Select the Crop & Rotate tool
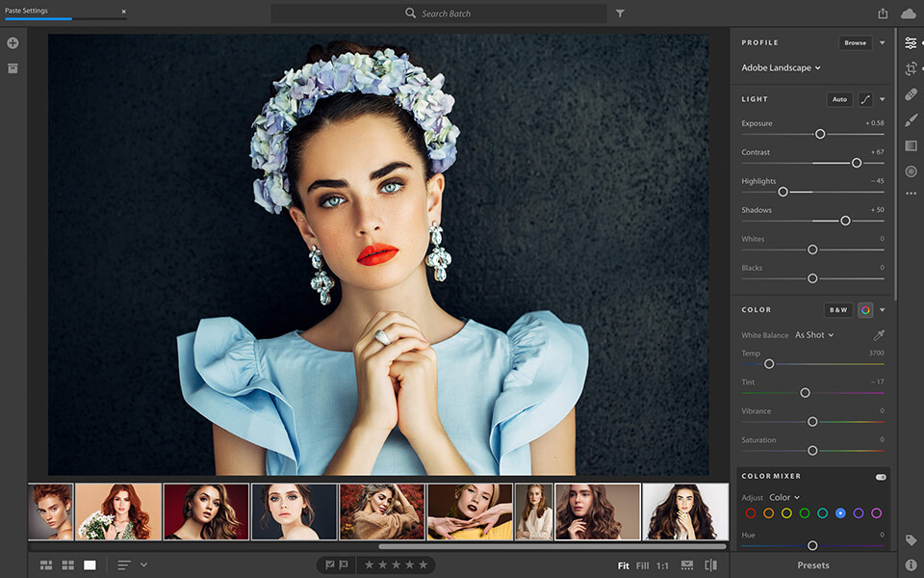924x578 pixels. (911, 68)
